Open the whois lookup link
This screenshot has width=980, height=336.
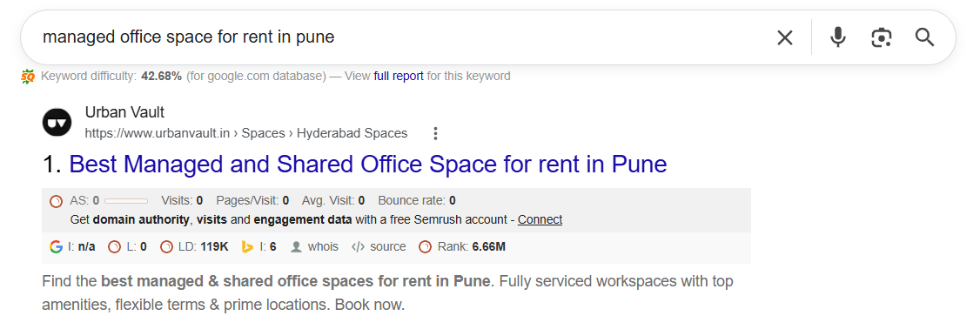[x=323, y=246]
